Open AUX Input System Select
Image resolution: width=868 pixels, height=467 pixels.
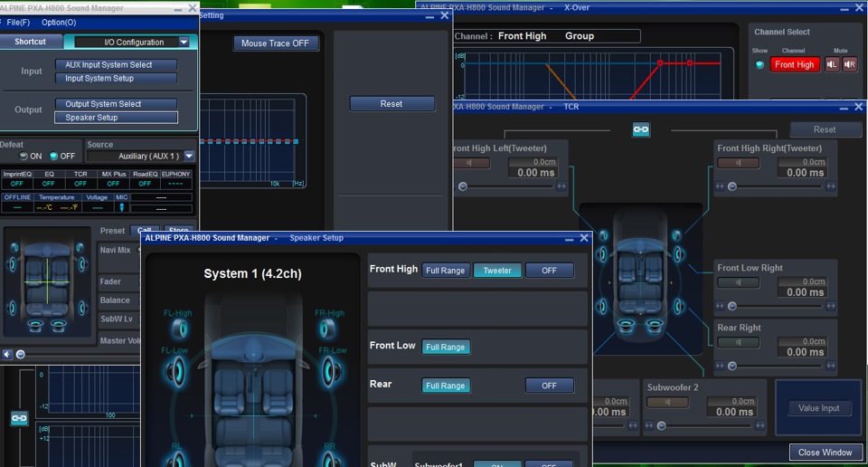coord(116,65)
